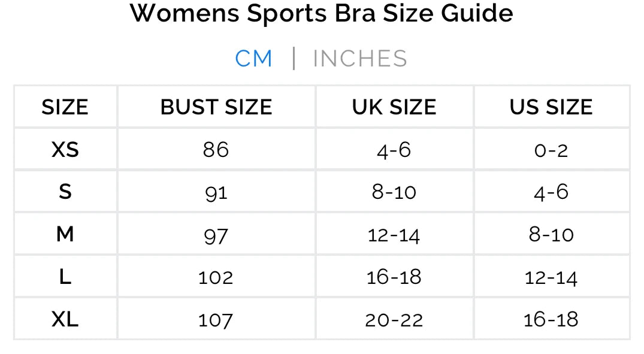Click the 102 bust size cell

(216, 277)
